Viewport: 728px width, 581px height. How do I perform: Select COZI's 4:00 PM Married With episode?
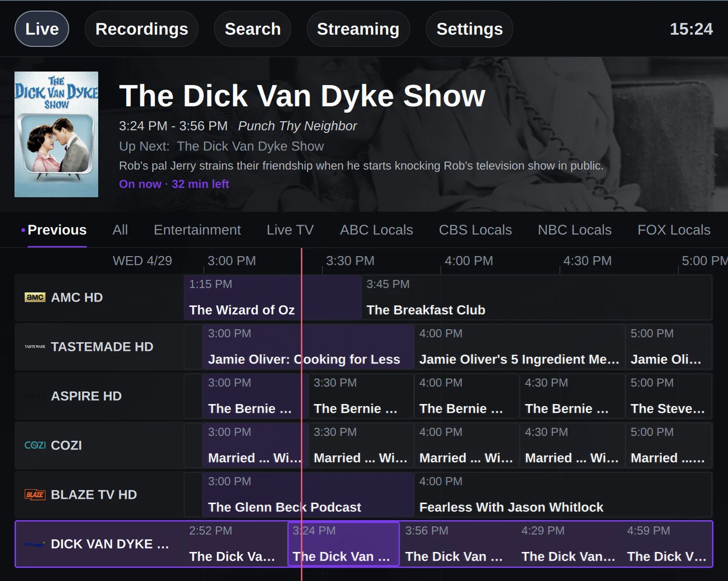(x=467, y=445)
